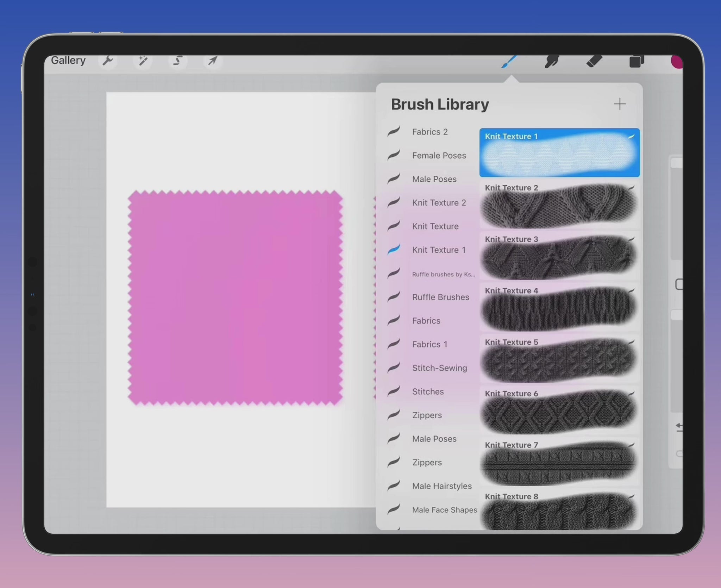Activate the Selection tool
The width and height of the screenshot is (721, 588).
[178, 60]
